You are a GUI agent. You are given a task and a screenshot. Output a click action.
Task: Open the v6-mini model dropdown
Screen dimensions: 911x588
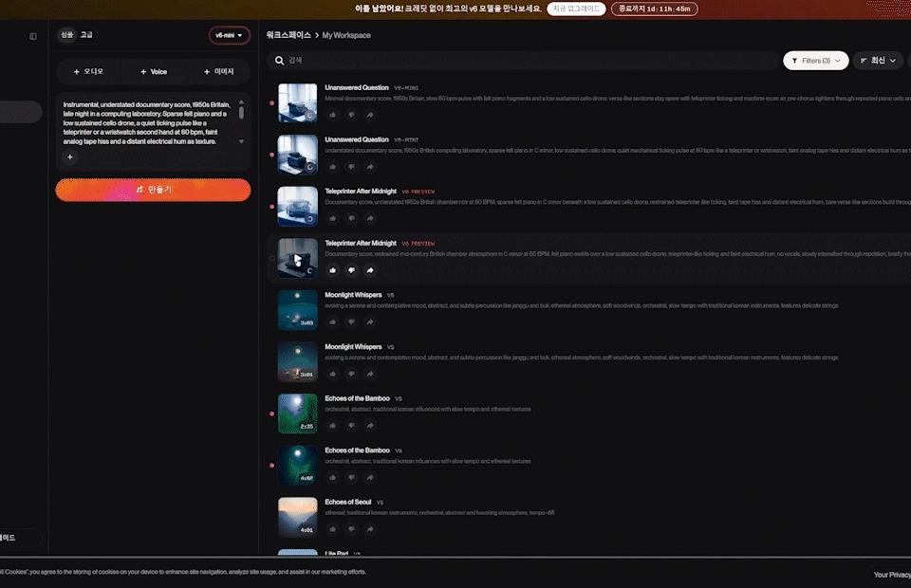[229, 35]
